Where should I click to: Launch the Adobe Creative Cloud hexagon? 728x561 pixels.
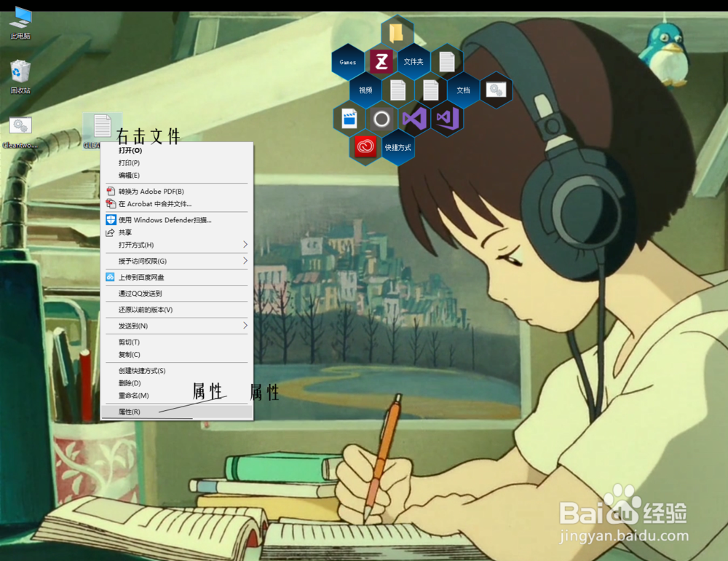[365, 147]
